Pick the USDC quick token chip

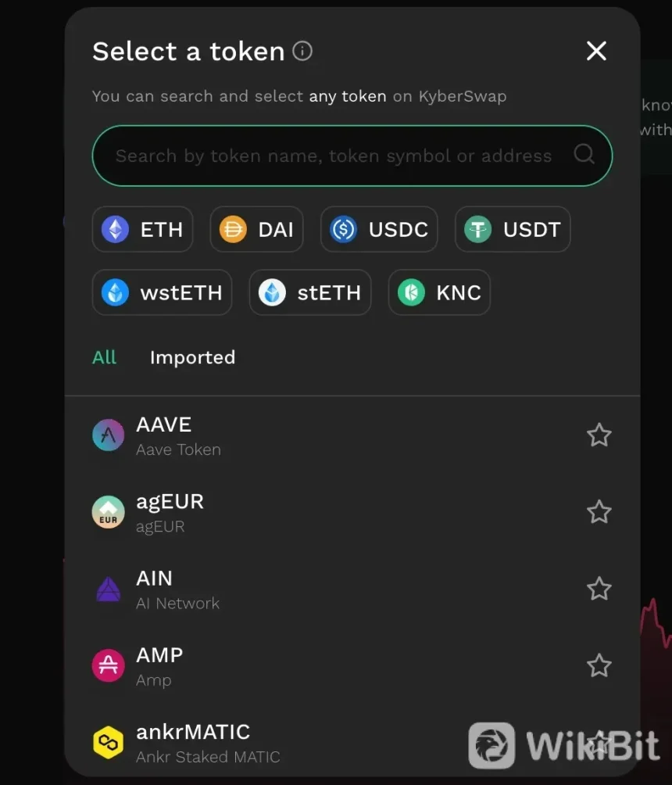tap(379, 229)
